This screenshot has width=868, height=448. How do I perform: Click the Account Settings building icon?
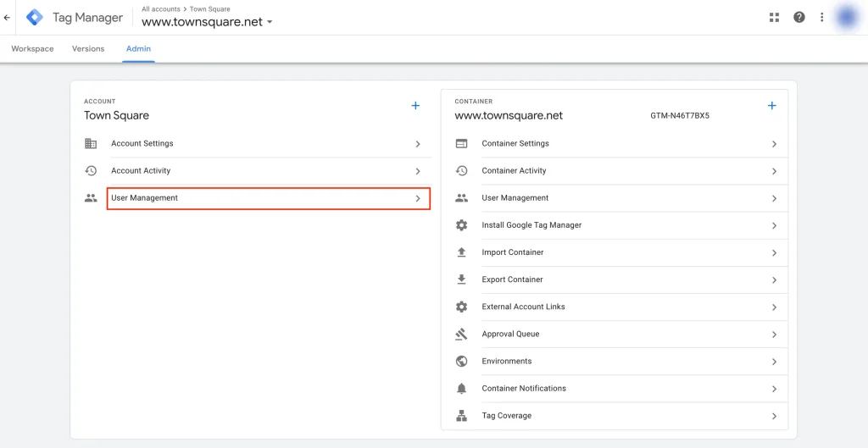coord(91,143)
